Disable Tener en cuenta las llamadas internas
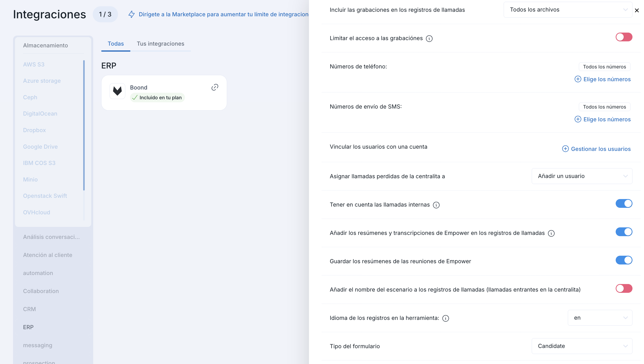 (624, 204)
